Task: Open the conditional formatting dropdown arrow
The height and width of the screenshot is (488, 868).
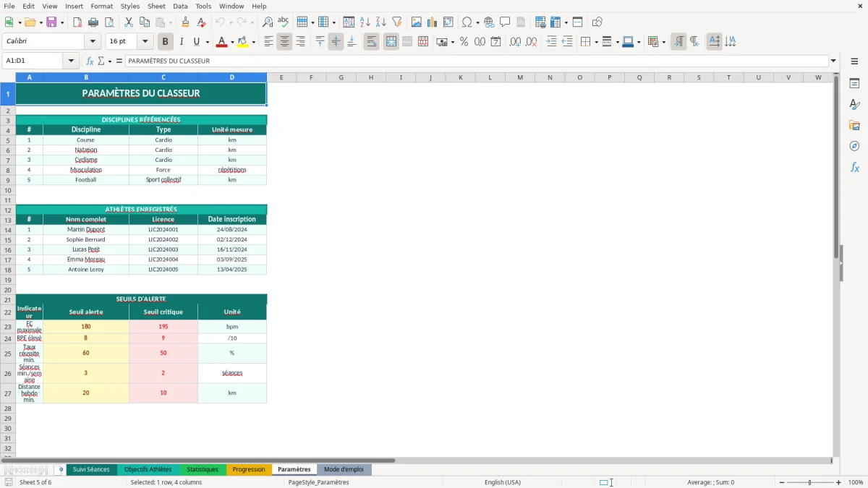Action: (663, 42)
